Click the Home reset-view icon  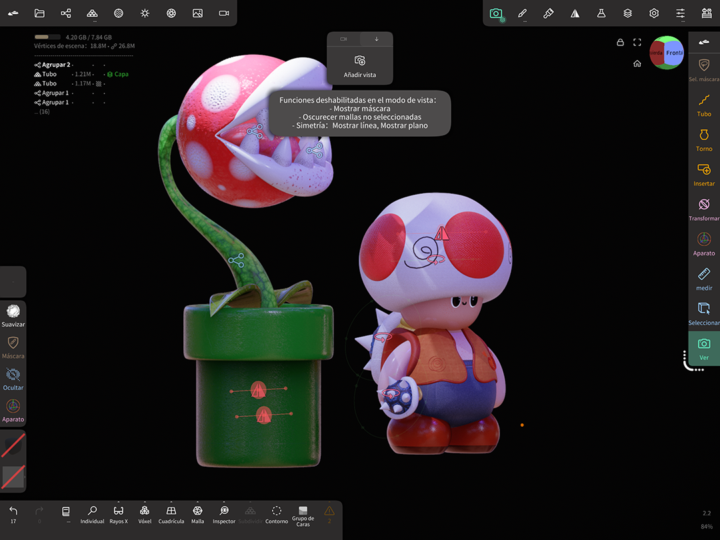[637, 63]
